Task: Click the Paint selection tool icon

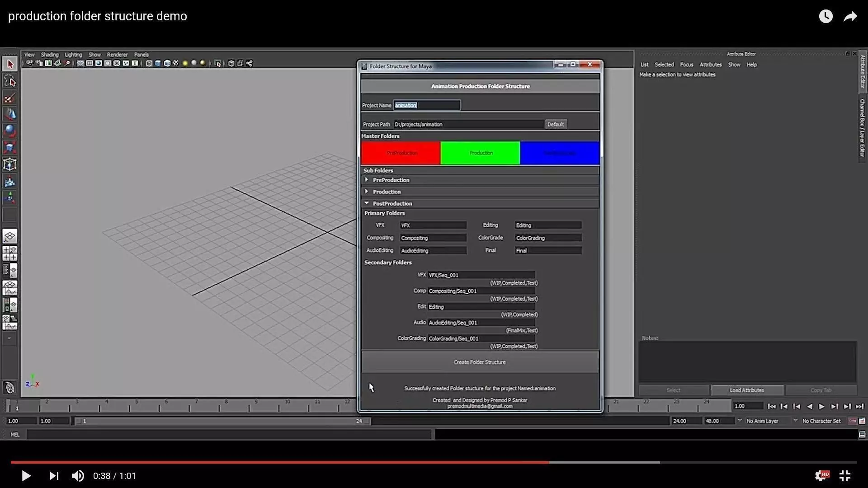Action: [10, 98]
